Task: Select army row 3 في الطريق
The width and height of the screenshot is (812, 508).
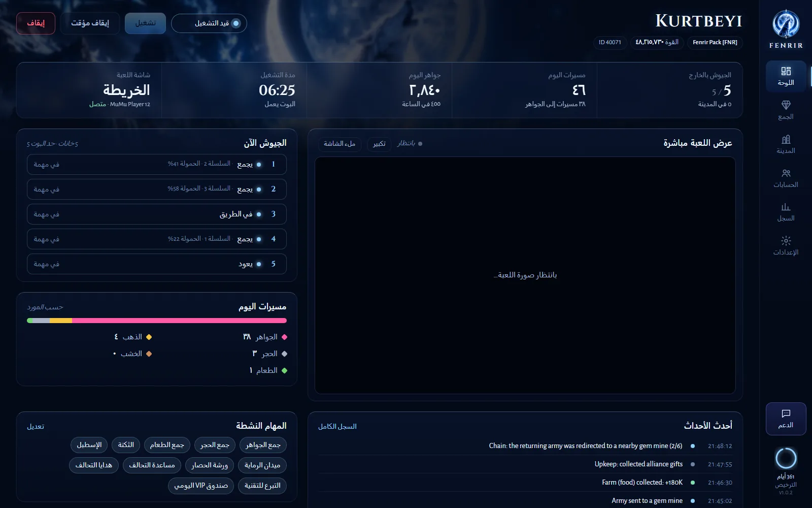Action: coord(157,214)
